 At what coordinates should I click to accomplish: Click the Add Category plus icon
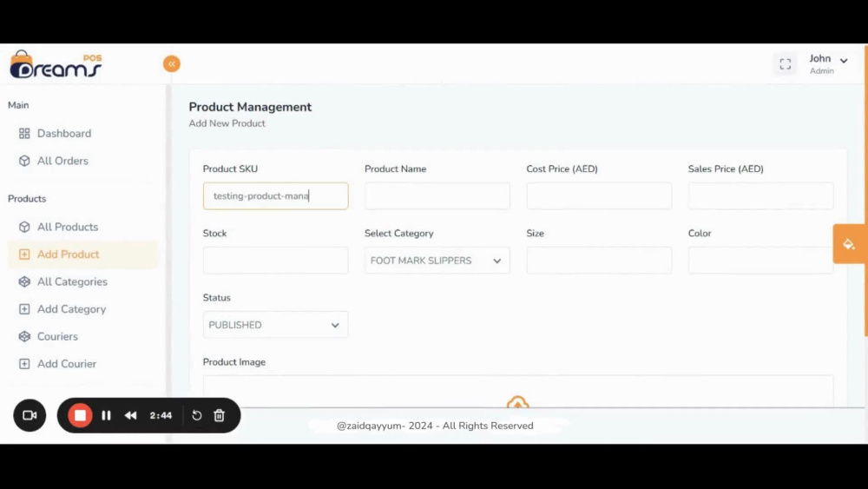(x=24, y=309)
